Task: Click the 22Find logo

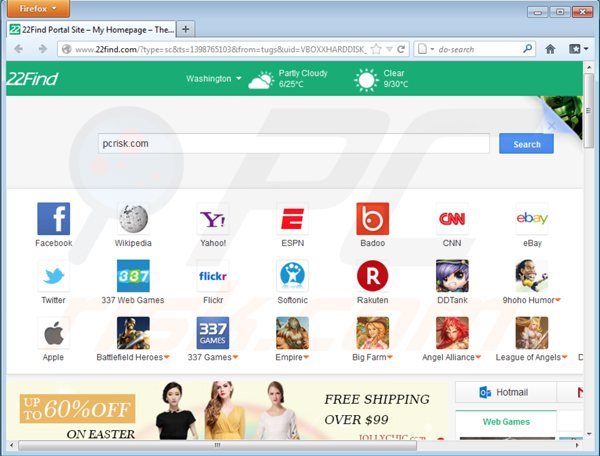Action: click(x=32, y=79)
